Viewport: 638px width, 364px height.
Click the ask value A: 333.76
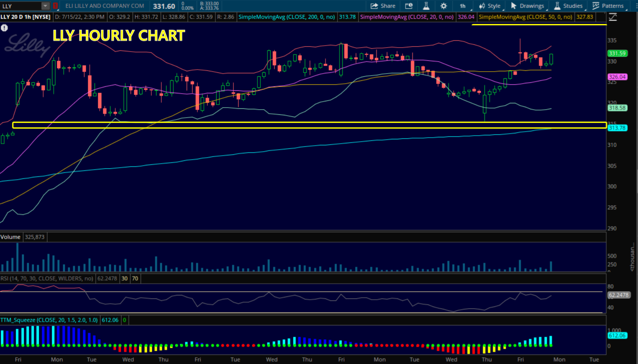click(209, 8)
